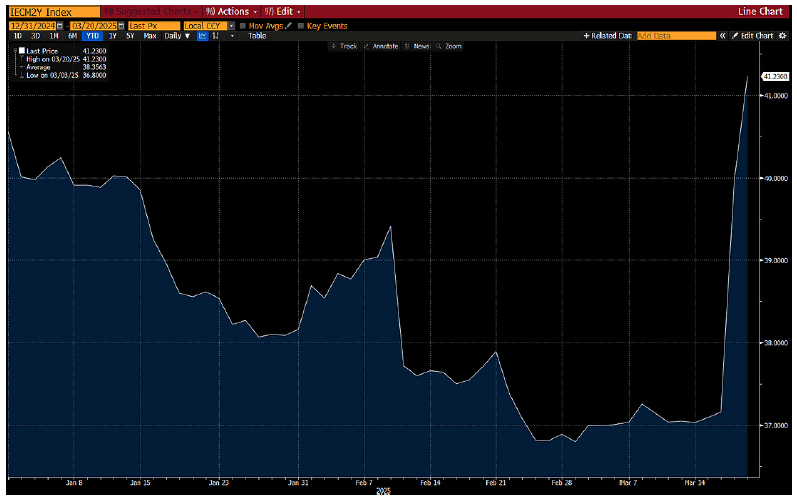Collapse panel with double-chevron icon

click(x=724, y=35)
